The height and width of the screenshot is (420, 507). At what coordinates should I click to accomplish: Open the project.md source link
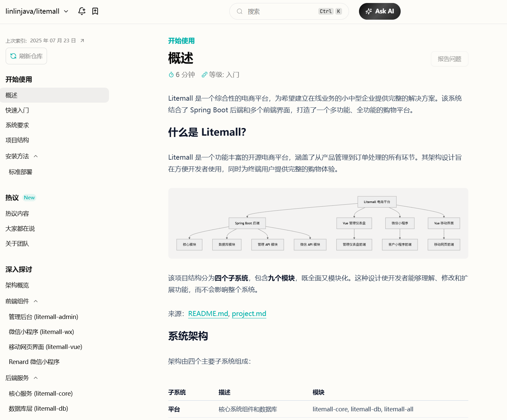point(249,314)
